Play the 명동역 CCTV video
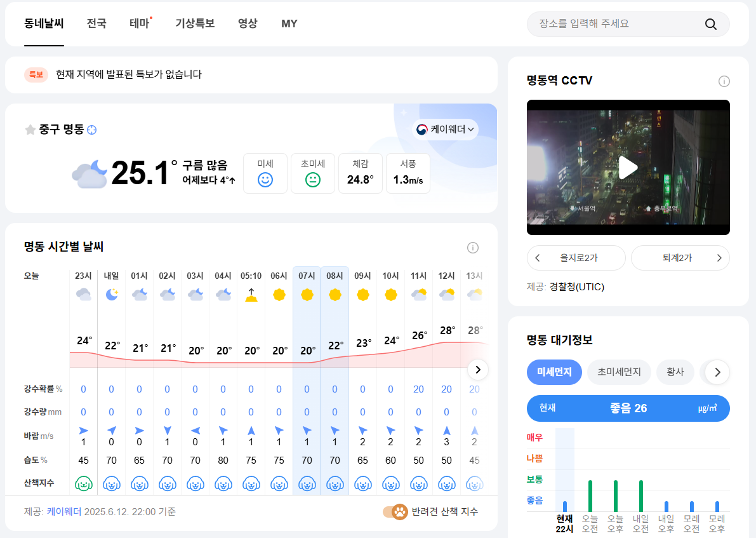Image resolution: width=756 pixels, height=538 pixels. point(628,167)
